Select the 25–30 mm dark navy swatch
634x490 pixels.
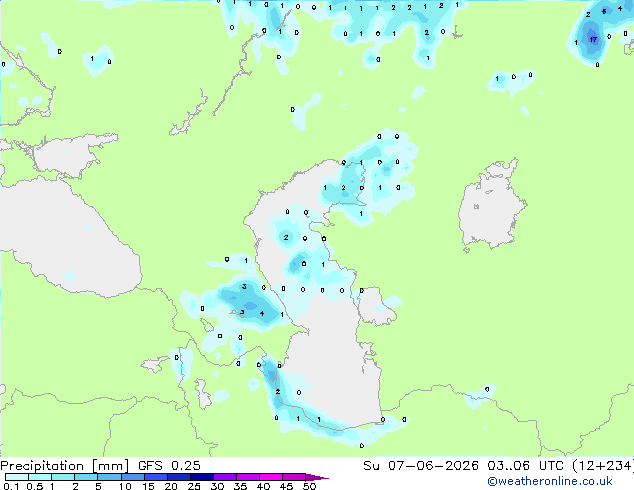pyautogui.click(x=201, y=477)
